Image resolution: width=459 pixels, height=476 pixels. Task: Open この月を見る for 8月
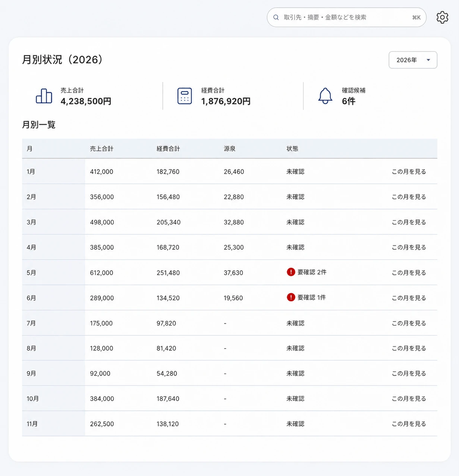click(409, 348)
